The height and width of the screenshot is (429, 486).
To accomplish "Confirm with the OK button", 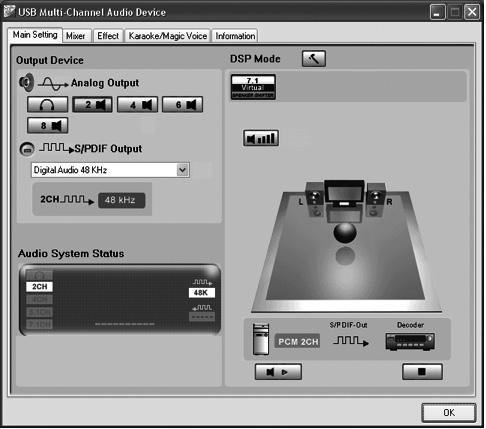I will [x=449, y=413].
